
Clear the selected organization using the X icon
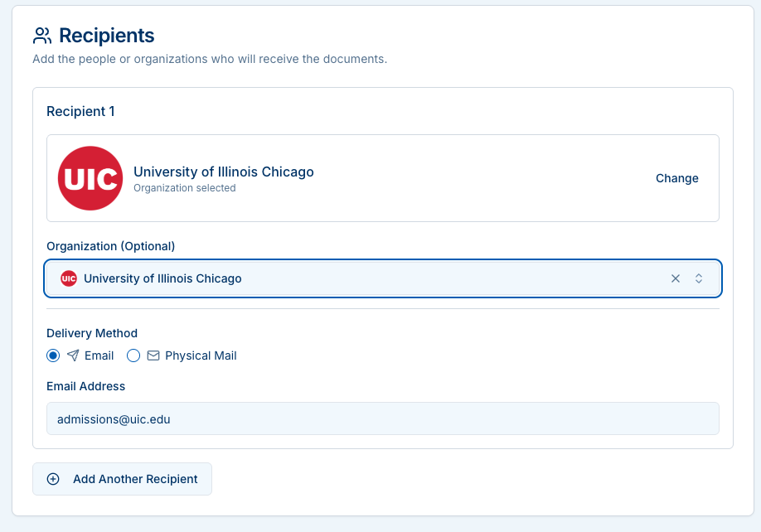coord(676,278)
